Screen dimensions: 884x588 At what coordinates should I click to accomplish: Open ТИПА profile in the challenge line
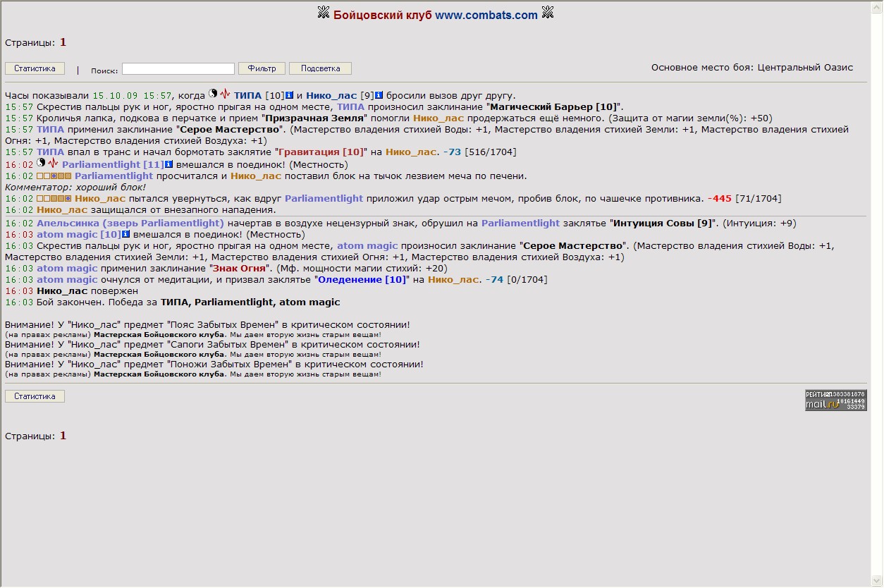click(247, 95)
